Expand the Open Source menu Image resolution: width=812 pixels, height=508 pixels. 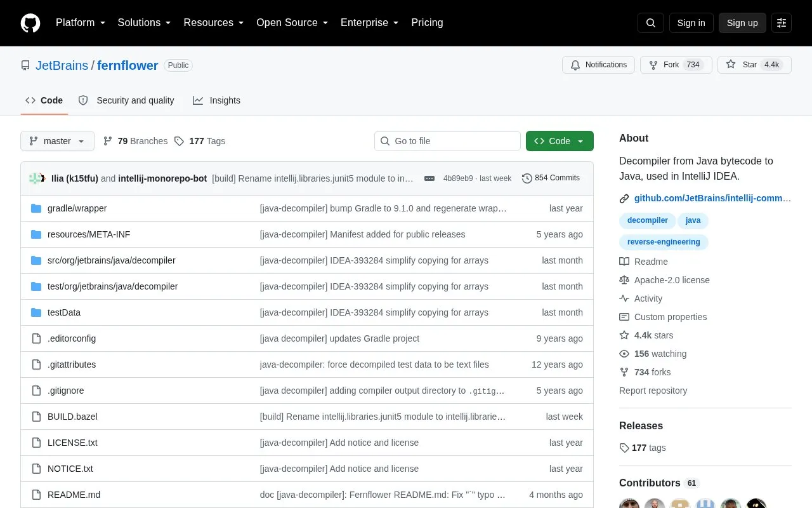[292, 23]
